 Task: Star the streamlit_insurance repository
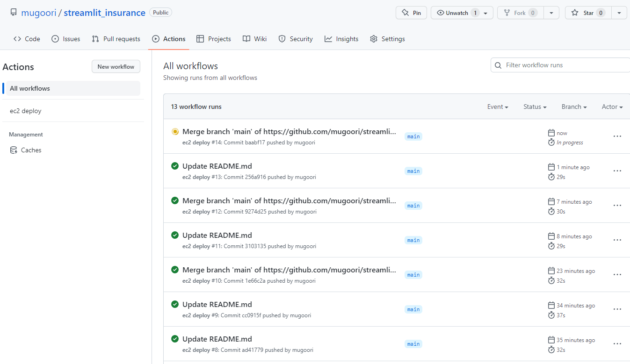(587, 13)
